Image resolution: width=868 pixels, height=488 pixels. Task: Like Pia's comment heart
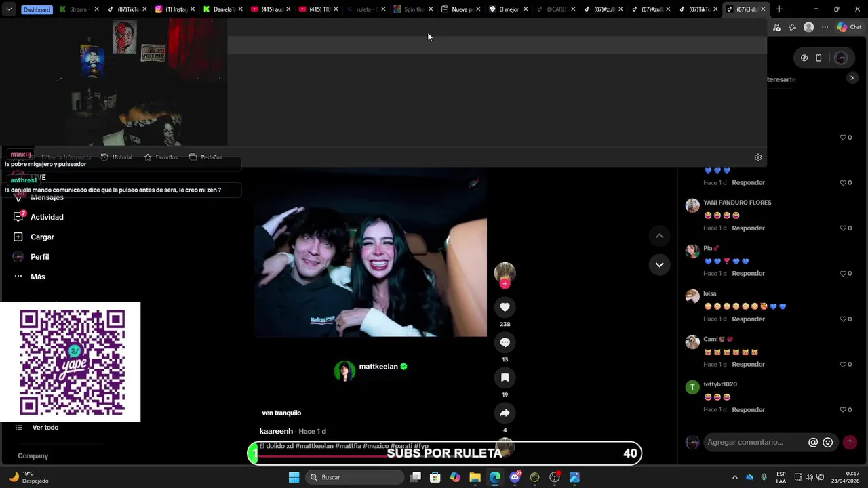click(x=843, y=274)
